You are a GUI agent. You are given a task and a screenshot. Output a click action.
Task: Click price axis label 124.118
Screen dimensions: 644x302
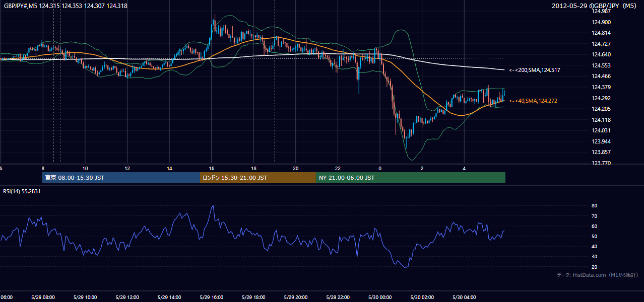[x=601, y=120]
